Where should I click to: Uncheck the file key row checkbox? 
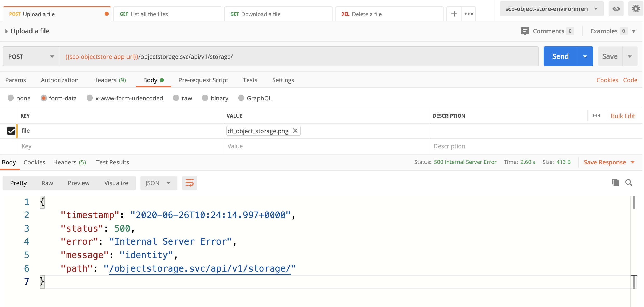[x=11, y=131]
